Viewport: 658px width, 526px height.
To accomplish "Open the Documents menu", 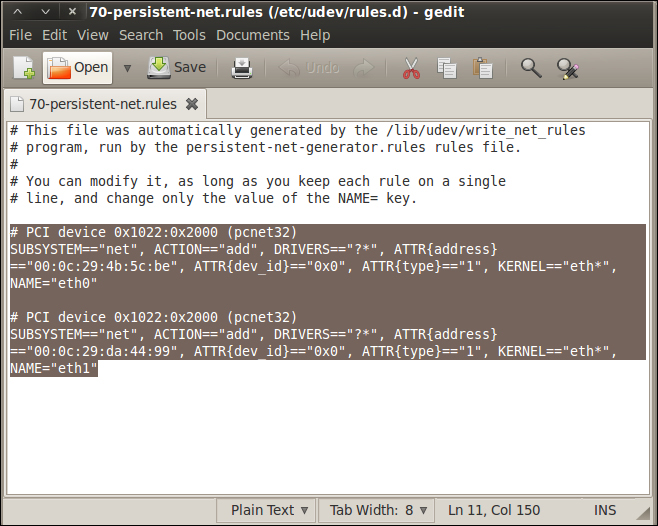I will tap(253, 35).
